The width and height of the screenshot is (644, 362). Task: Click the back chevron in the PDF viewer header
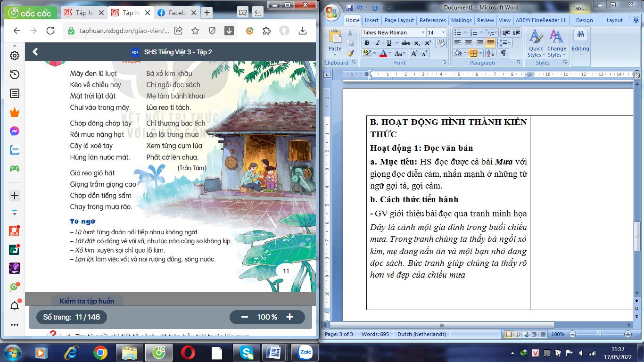(x=35, y=52)
